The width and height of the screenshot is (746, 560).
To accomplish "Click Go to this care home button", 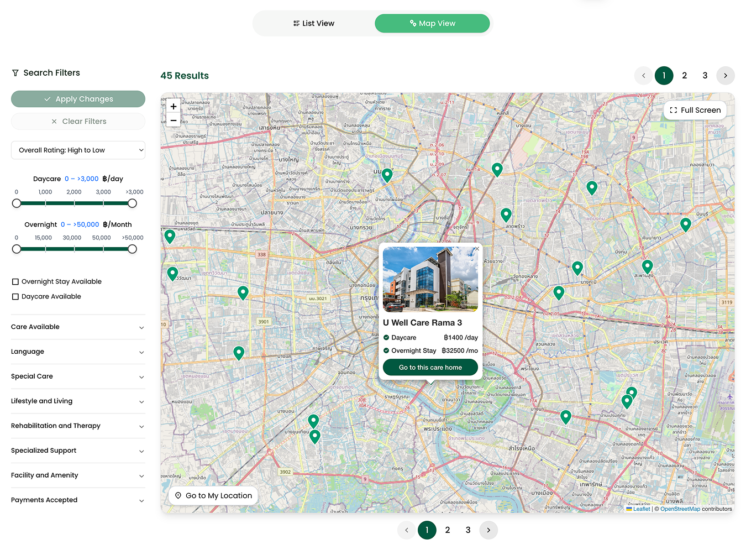I will pyautogui.click(x=430, y=368).
